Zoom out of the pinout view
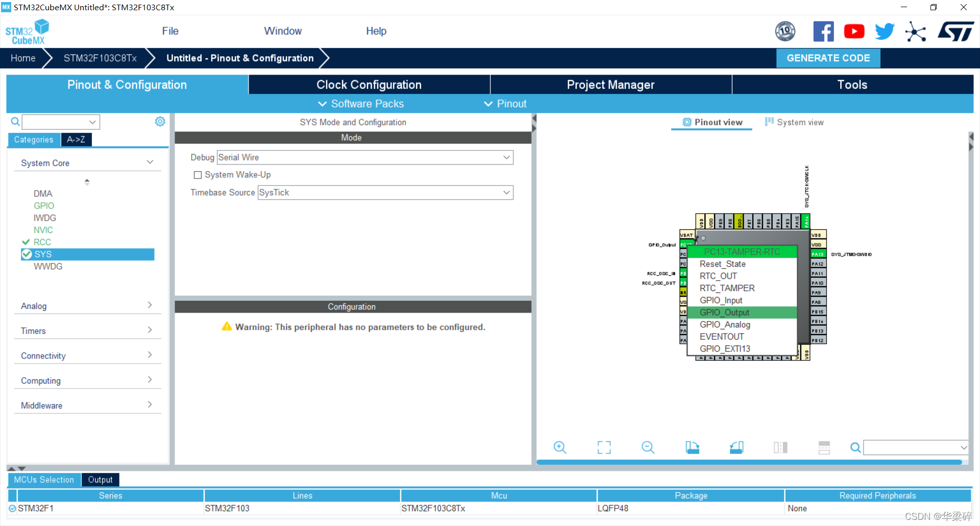 648,448
